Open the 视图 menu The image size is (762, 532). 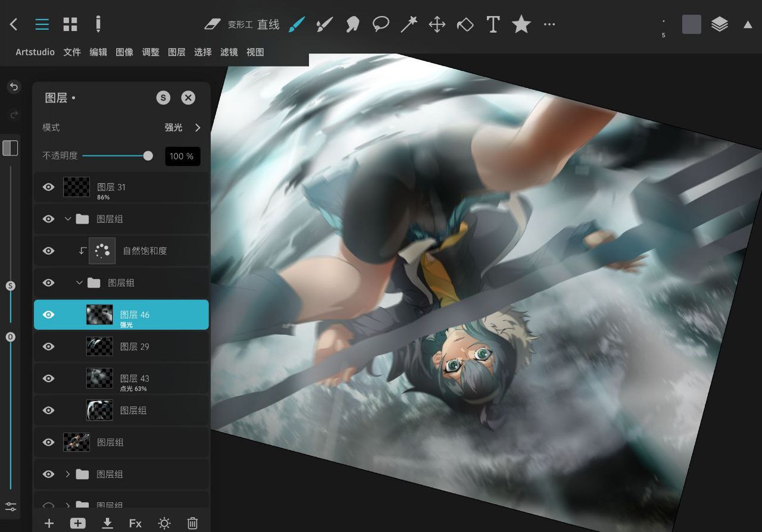255,52
